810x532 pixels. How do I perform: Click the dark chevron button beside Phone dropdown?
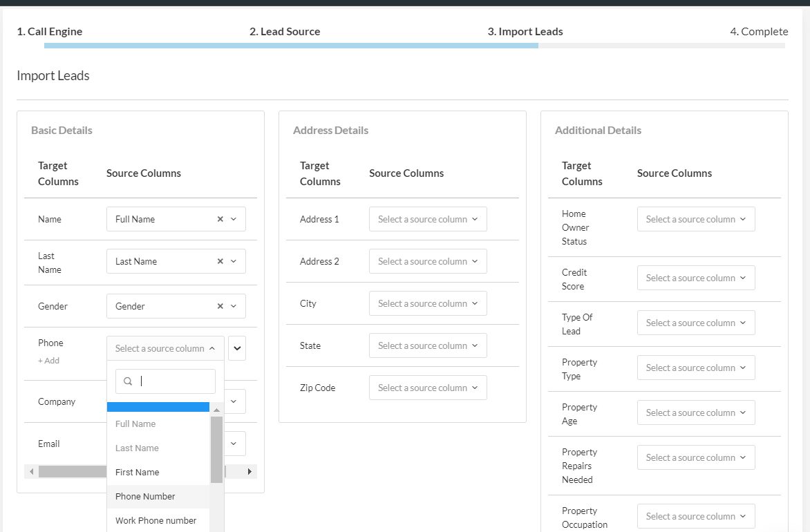[237, 348]
